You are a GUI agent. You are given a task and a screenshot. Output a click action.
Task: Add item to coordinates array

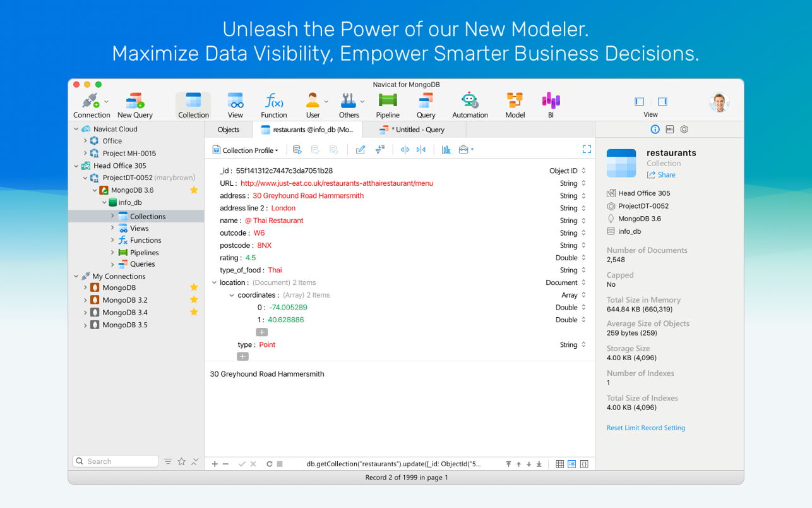coord(261,332)
